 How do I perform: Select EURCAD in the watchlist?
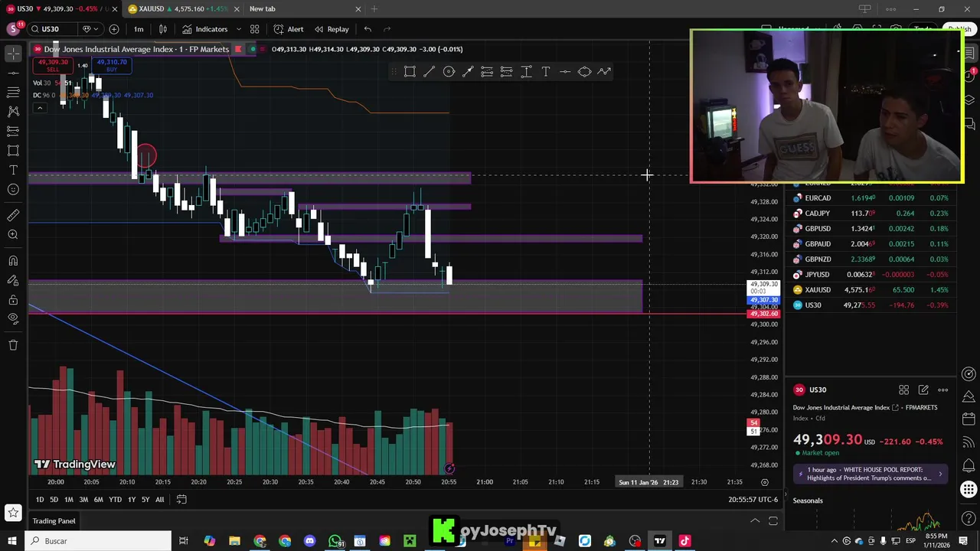point(871,198)
